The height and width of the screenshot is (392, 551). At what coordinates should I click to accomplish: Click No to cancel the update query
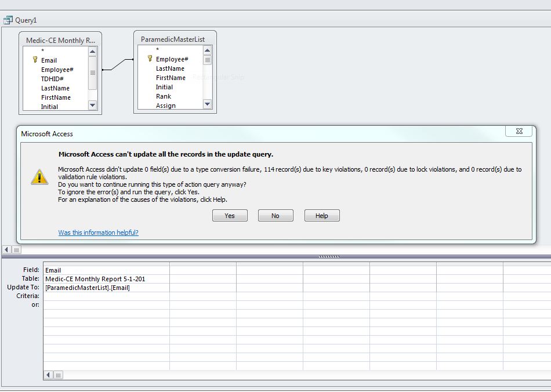point(275,216)
